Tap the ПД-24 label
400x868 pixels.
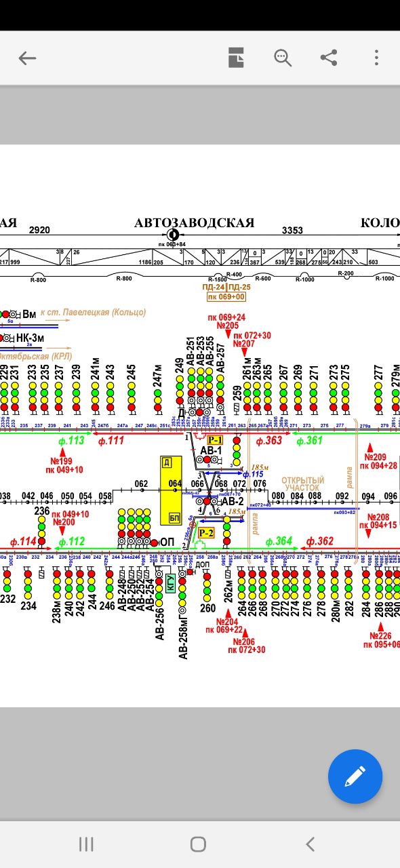point(214,288)
